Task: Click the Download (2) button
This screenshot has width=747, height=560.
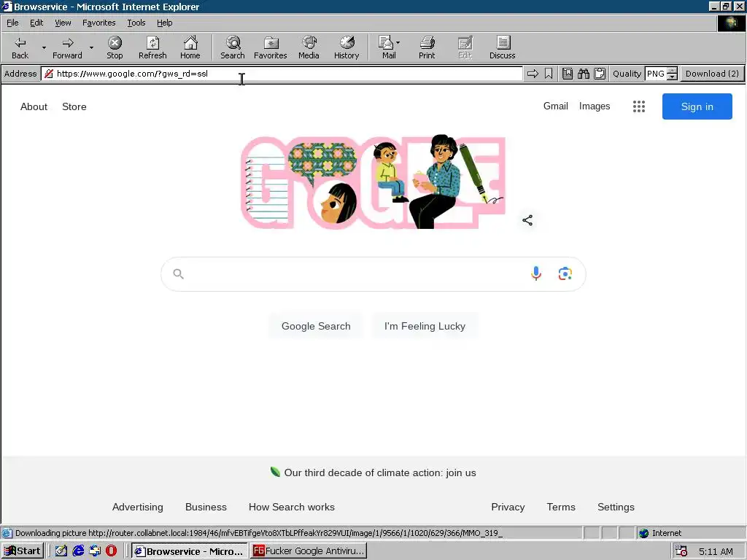Action: (x=712, y=74)
